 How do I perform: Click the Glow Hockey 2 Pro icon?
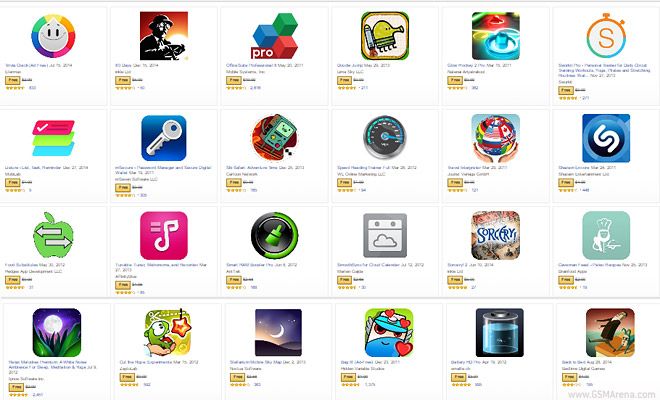click(495, 36)
